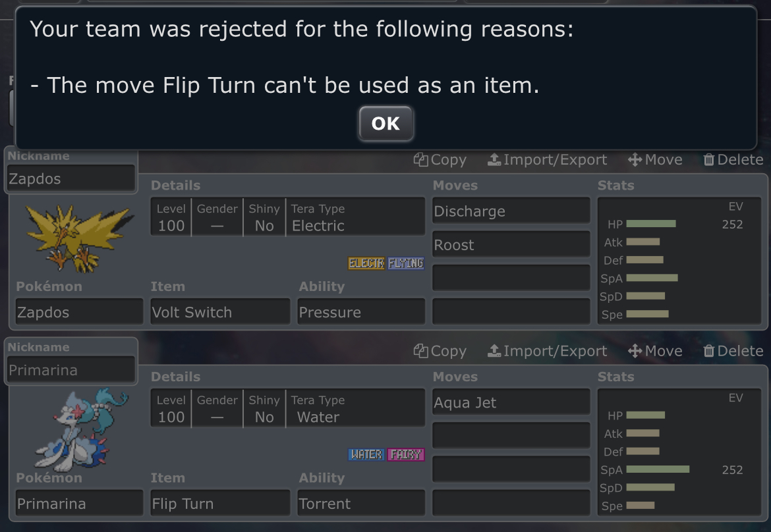
Task: Open Zapdos stats EV panel
Action: point(679,261)
